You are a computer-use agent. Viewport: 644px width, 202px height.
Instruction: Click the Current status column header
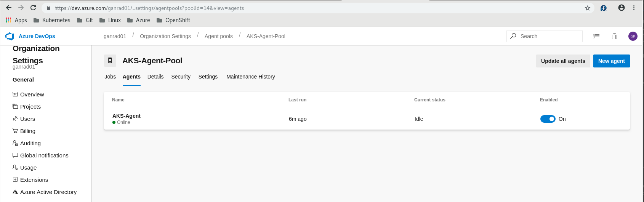[430, 100]
